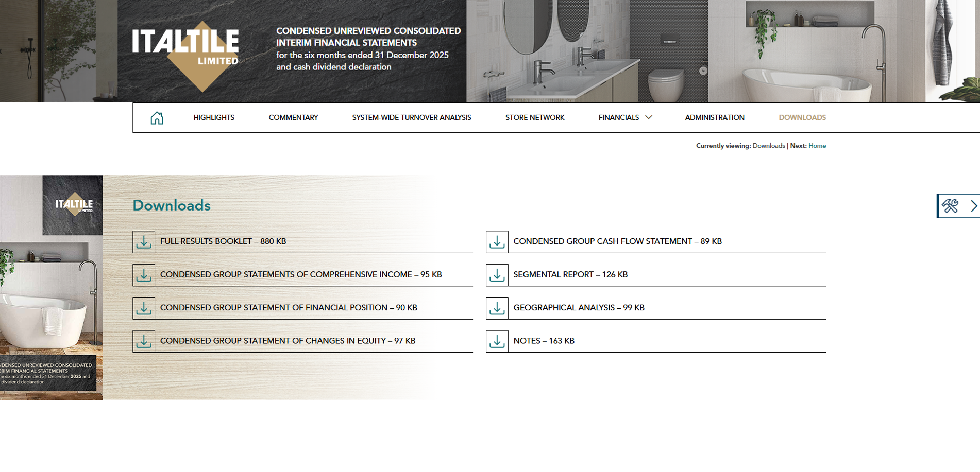This screenshot has height=472, width=980.
Task: Click download icon for Statement of Financial Position
Action: [x=144, y=308]
